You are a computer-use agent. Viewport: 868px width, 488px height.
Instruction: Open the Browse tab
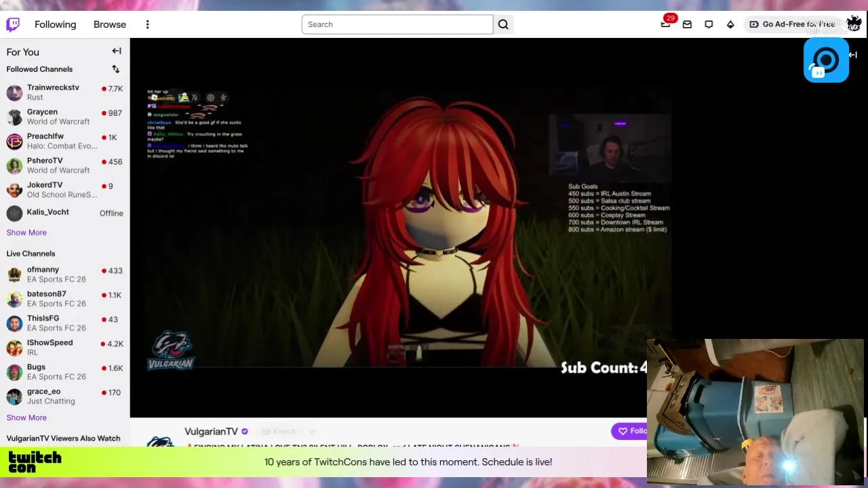click(x=110, y=24)
